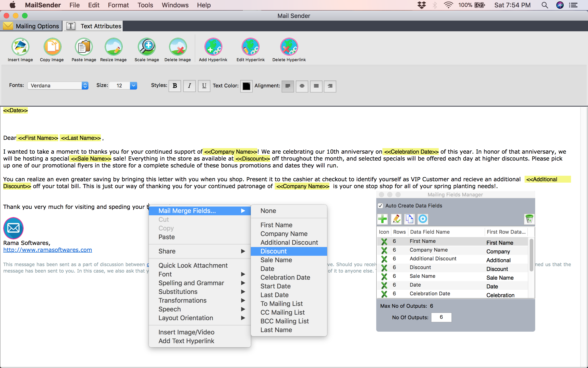Open the Dropbox menu bar icon
The height and width of the screenshot is (368, 588).
[x=421, y=5]
